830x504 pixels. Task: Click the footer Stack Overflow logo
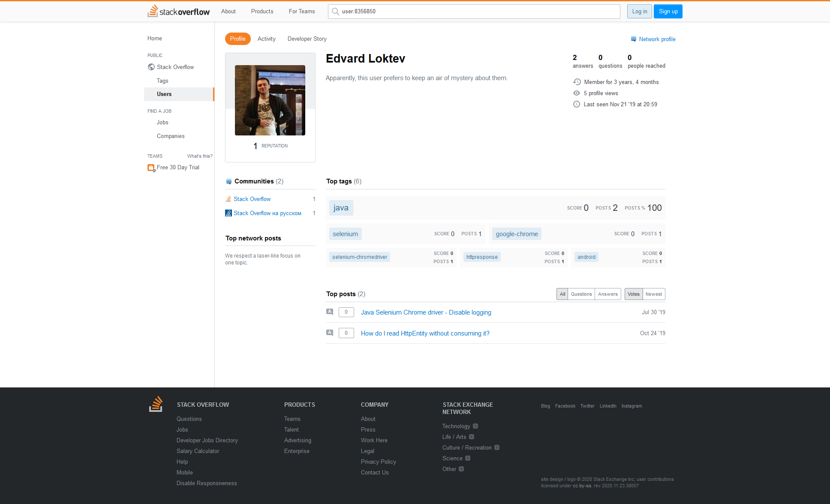coord(156,404)
